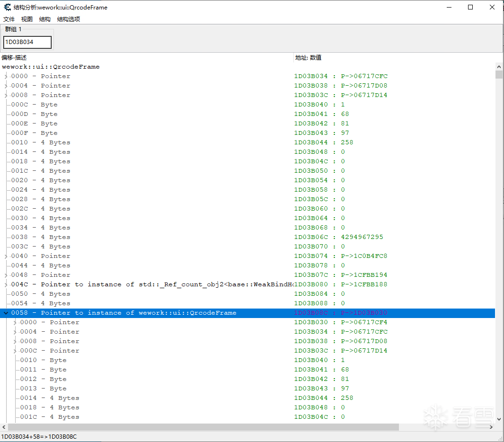
Task: Click the horizontal scrollbar left arrow
Action: [4, 427]
